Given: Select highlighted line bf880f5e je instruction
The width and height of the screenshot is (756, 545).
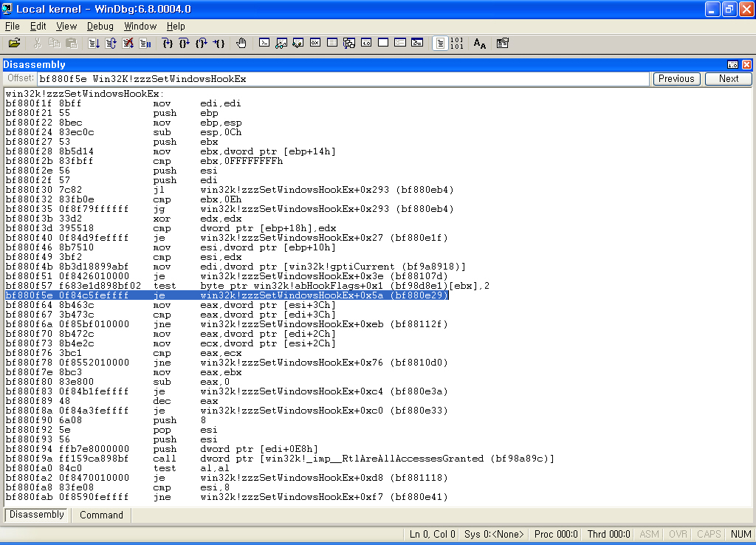Looking at the screenshot, I should pyautogui.click(x=227, y=295).
